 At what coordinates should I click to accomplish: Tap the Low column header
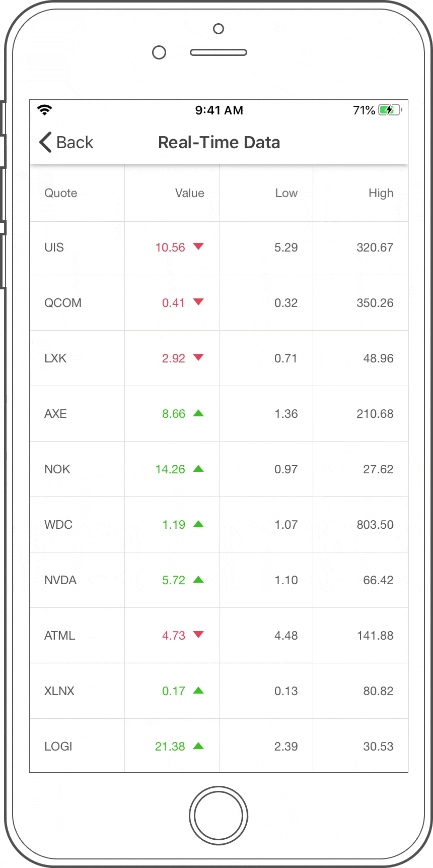(286, 193)
